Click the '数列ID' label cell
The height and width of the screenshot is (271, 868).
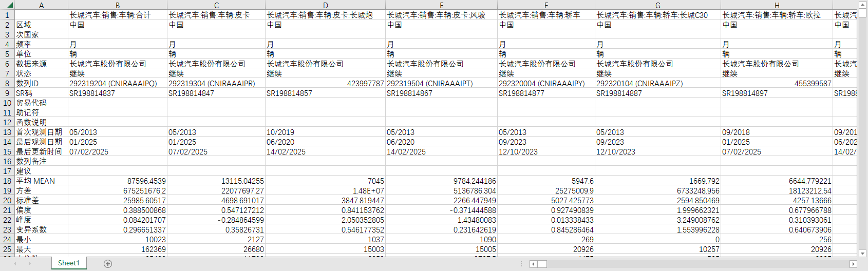click(41, 83)
